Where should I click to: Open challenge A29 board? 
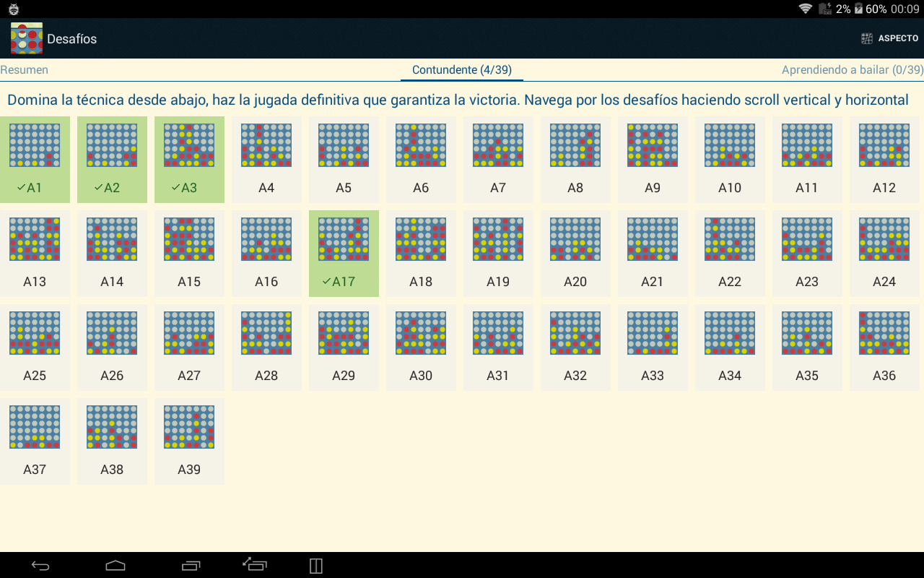point(344,348)
